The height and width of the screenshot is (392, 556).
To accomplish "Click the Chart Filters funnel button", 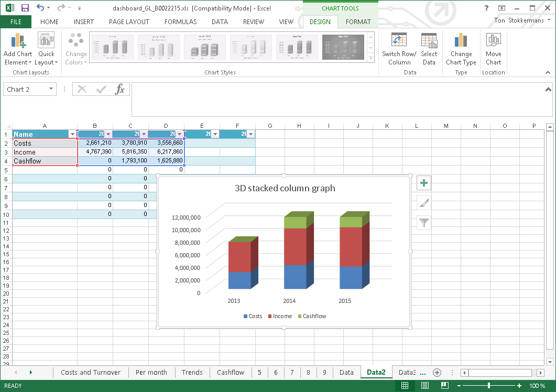I will pos(424,223).
